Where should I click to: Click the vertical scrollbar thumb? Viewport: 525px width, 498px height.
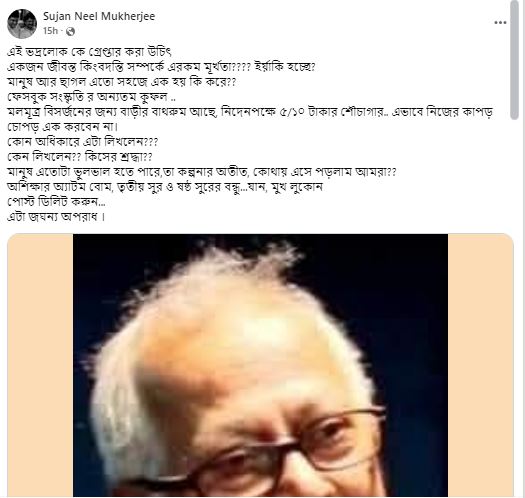515,60
